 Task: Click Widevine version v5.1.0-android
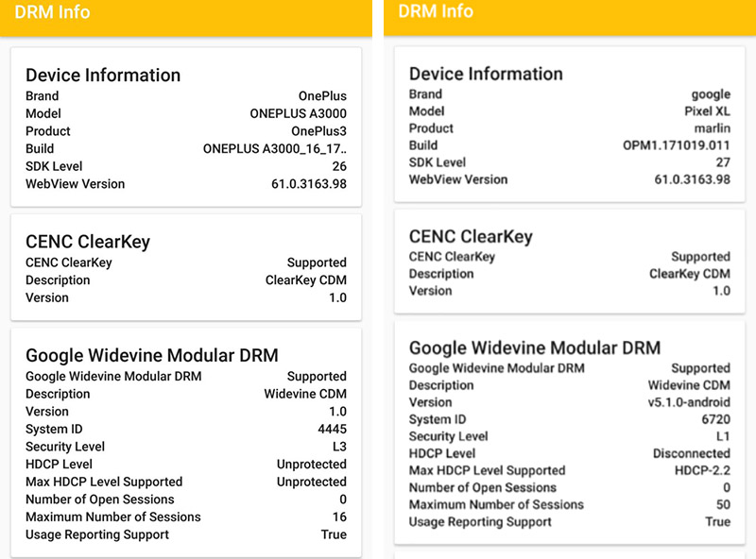click(689, 402)
